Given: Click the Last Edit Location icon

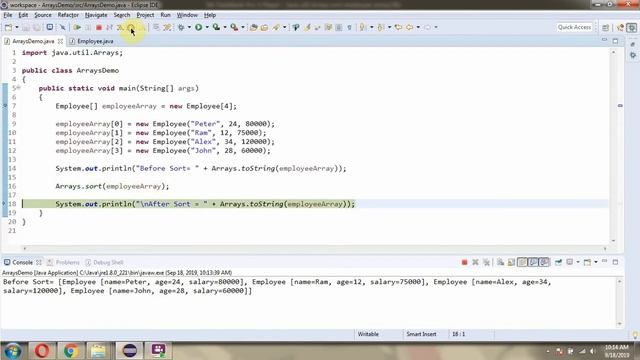Looking at the screenshot, I should (398, 27).
